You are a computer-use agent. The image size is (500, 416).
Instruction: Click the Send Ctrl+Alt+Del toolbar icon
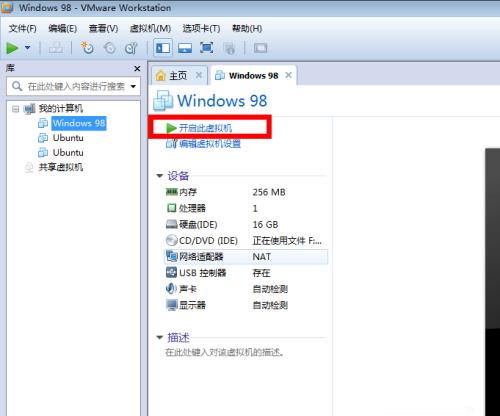click(56, 48)
